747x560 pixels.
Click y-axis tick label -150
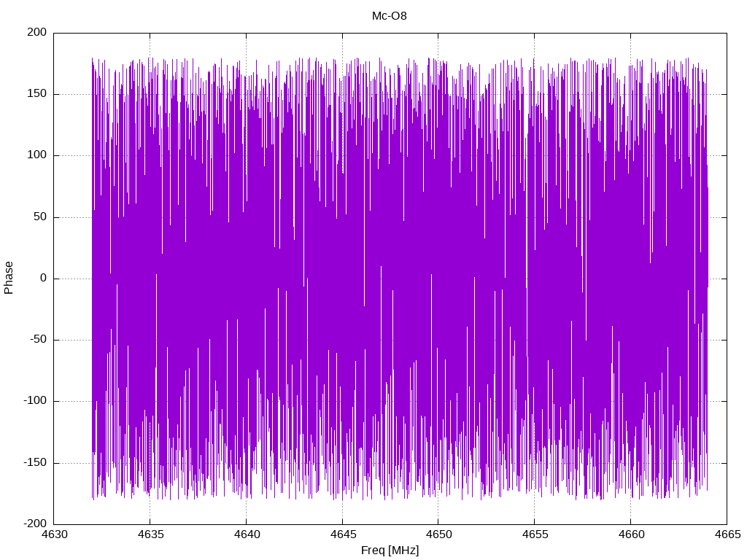[35, 463]
